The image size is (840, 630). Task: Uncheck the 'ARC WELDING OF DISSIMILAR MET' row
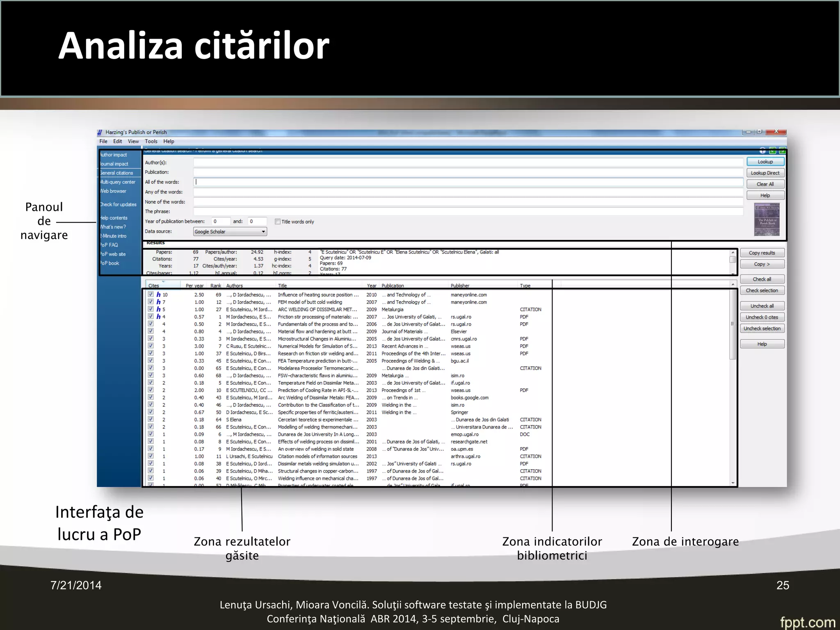151,309
